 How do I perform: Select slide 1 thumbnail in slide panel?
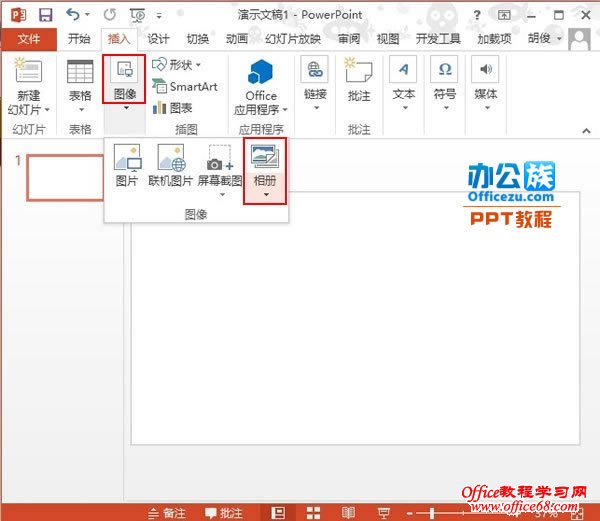[x=65, y=178]
